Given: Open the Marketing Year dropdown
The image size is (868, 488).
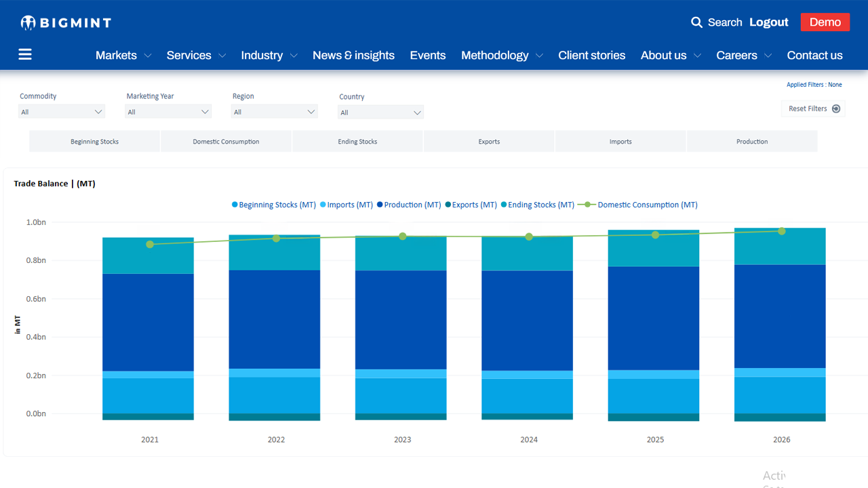Looking at the screenshot, I should (168, 112).
